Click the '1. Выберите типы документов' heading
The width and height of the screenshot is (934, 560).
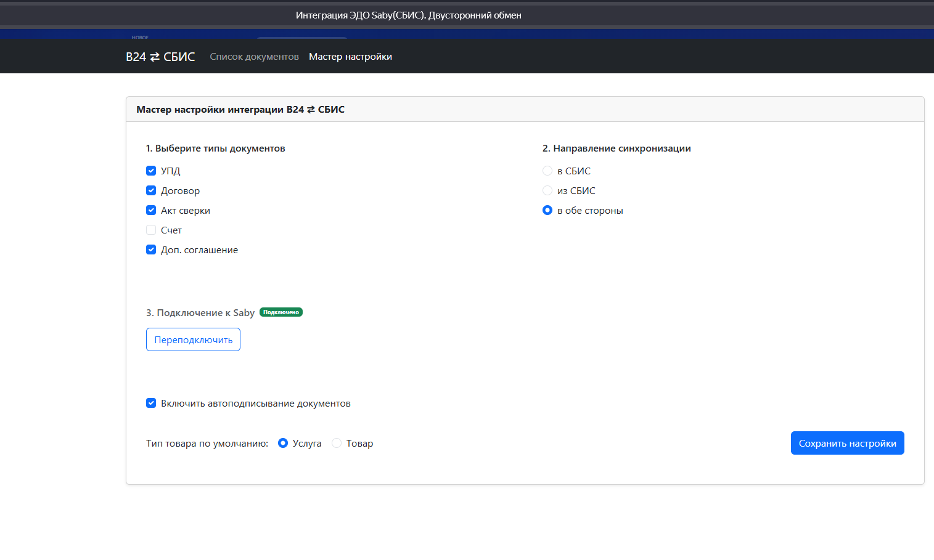[x=215, y=148]
